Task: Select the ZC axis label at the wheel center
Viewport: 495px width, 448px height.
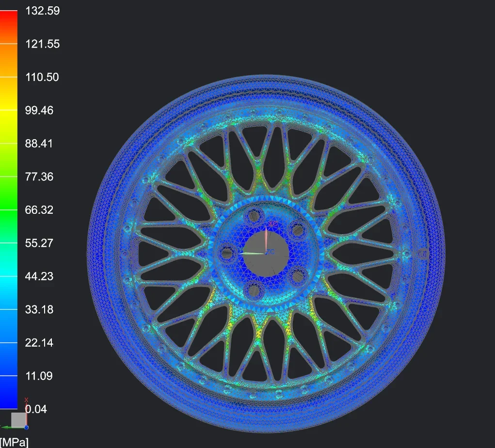Action: pos(271,252)
